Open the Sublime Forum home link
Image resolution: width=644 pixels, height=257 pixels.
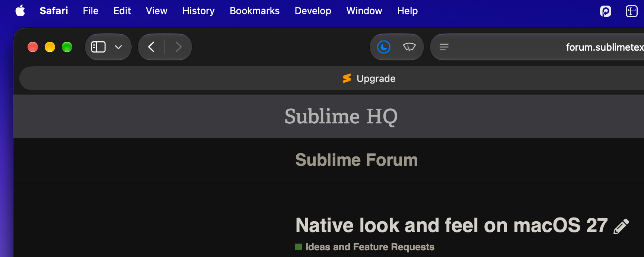pos(356,160)
